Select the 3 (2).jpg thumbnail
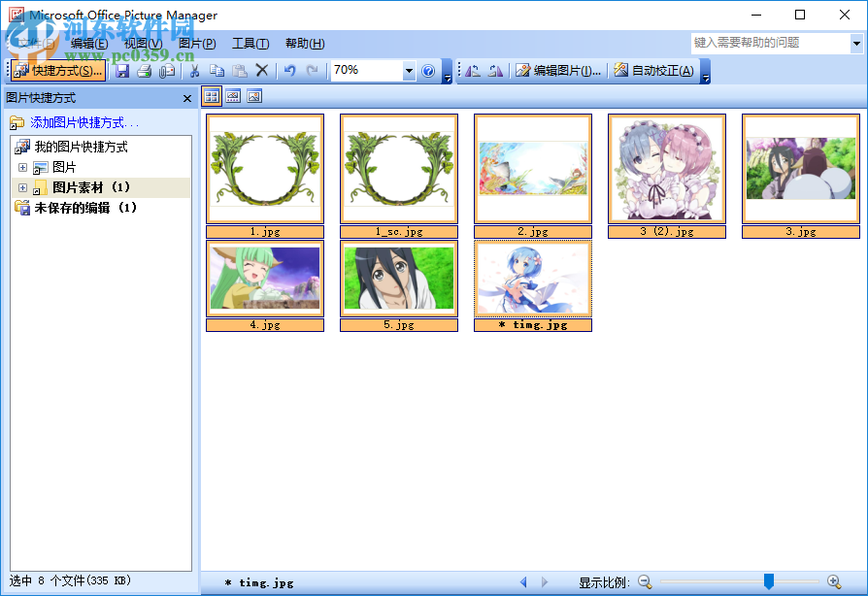The width and height of the screenshot is (868, 596). (667, 169)
